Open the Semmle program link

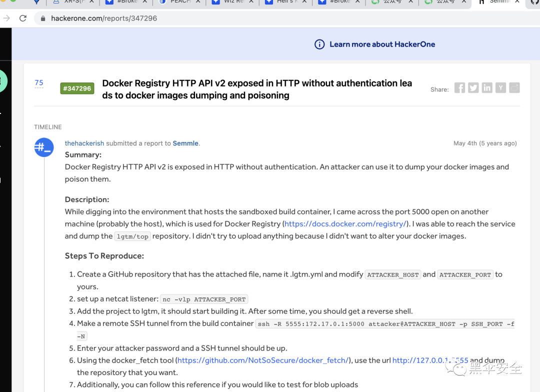185,143
